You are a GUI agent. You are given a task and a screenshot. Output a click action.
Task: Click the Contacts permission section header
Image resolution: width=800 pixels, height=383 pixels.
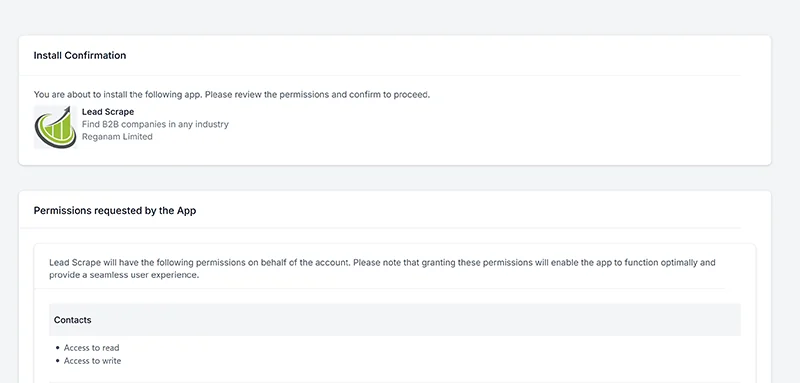point(395,320)
